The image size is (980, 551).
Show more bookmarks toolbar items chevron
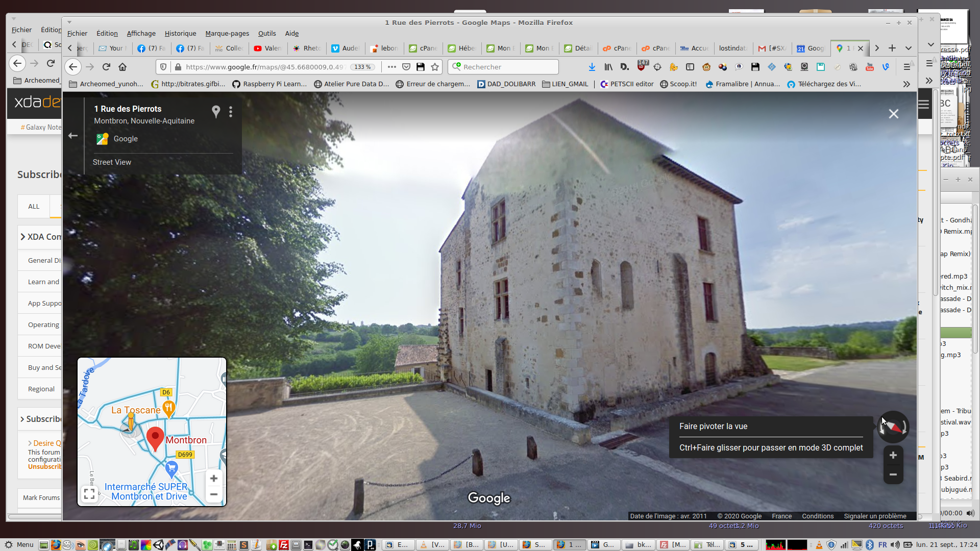click(x=906, y=84)
